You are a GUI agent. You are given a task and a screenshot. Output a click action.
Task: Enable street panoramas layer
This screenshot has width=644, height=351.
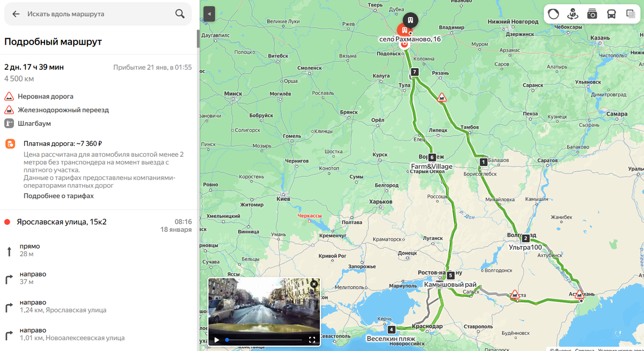click(x=573, y=14)
